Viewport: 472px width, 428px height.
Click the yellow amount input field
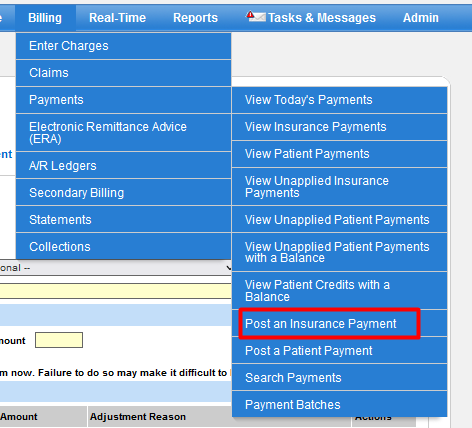[x=59, y=340]
